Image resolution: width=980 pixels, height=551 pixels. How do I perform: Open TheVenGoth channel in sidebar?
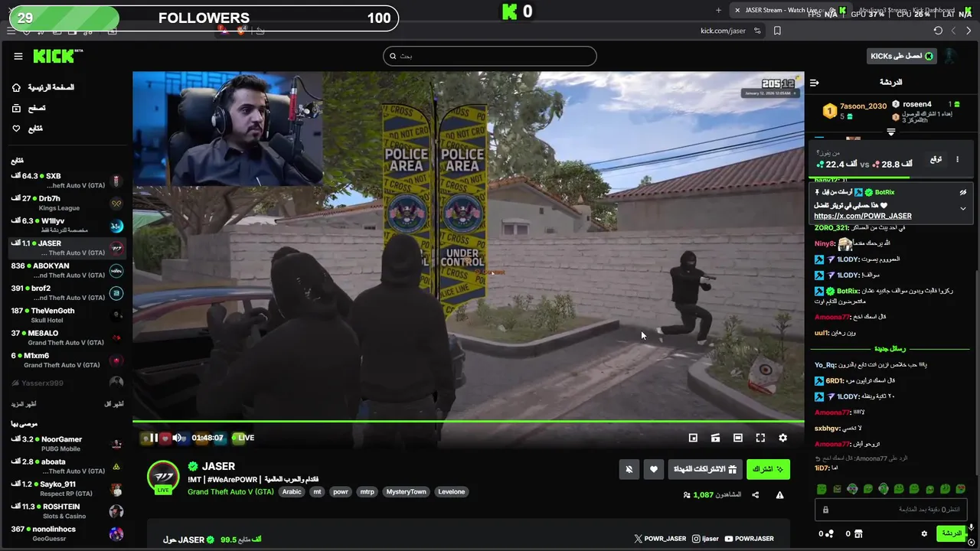(x=67, y=315)
